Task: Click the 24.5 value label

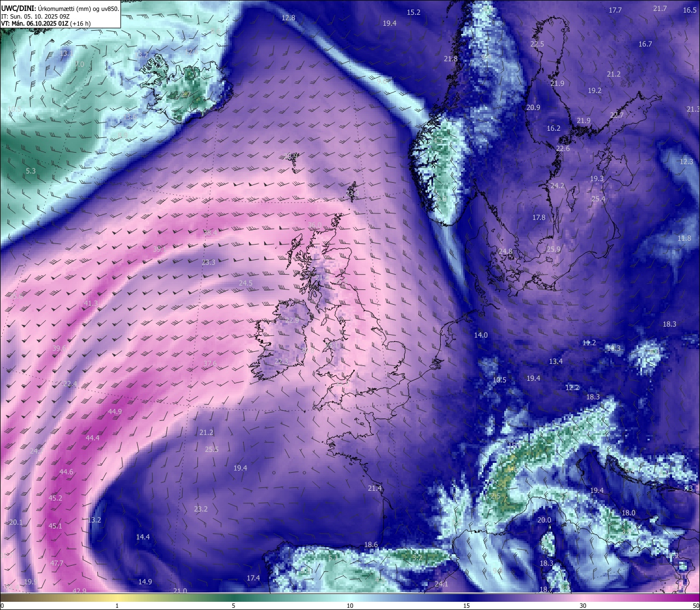Action: tap(246, 283)
